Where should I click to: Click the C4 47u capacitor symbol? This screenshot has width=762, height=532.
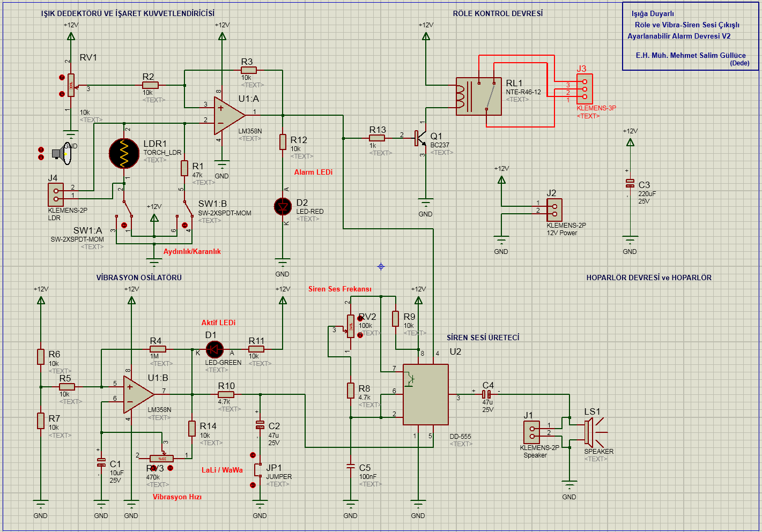(x=487, y=395)
